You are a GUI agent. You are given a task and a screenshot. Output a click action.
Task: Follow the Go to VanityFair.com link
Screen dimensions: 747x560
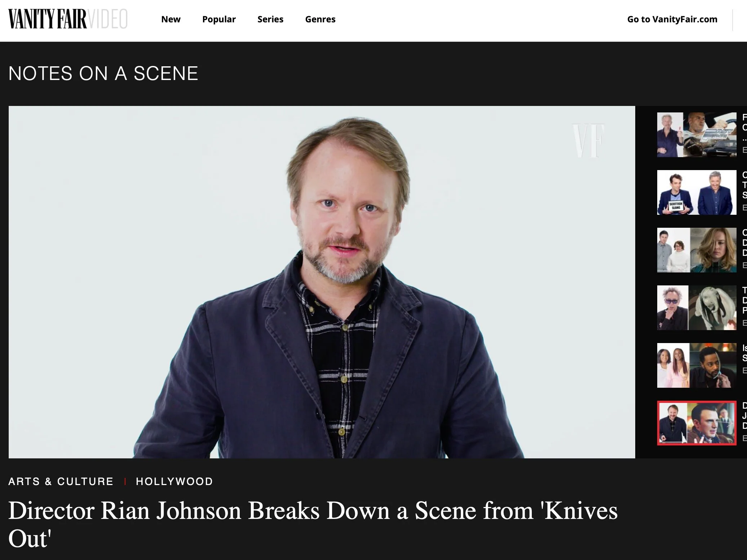coord(672,19)
